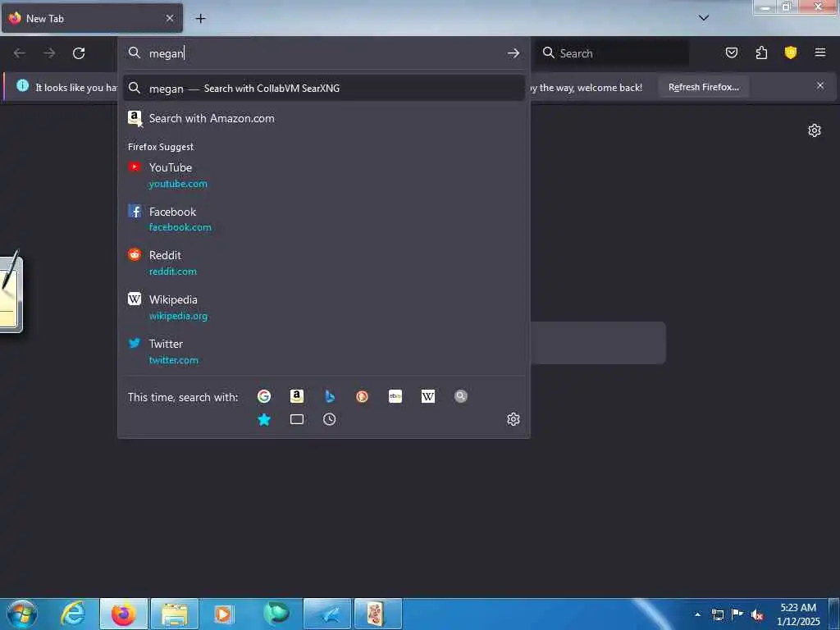This screenshot has width=840, height=630.
Task: Open Save to Pocket icon
Action: [731, 52]
